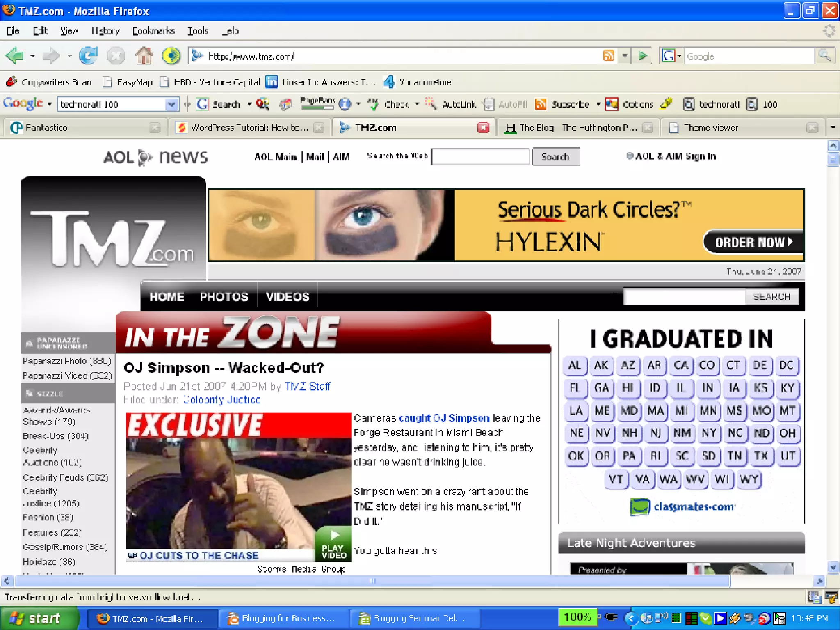The height and width of the screenshot is (630, 840).
Task: Click the horizontal page scrollbar
Action: tap(372, 581)
